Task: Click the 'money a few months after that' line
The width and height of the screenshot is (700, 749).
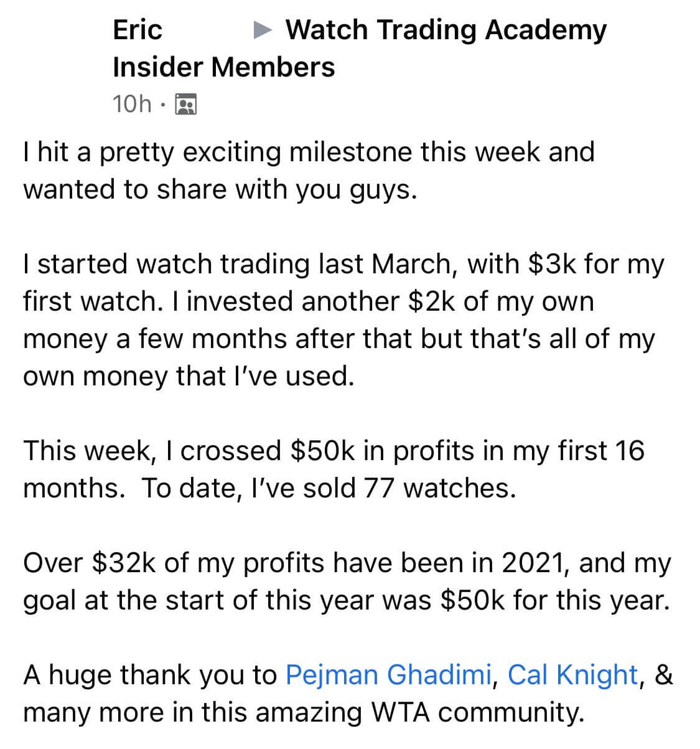Action: pos(338,339)
